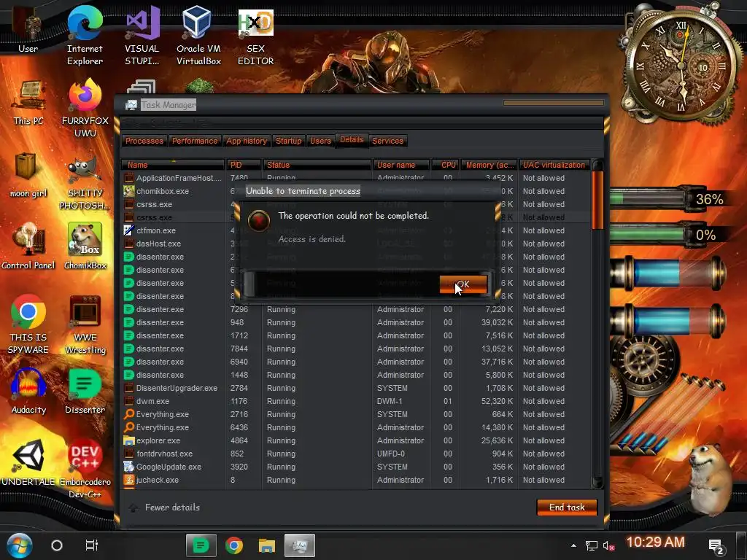Open the Embarcadero Dev-C++ icon
747x560 pixels.
coord(85,469)
